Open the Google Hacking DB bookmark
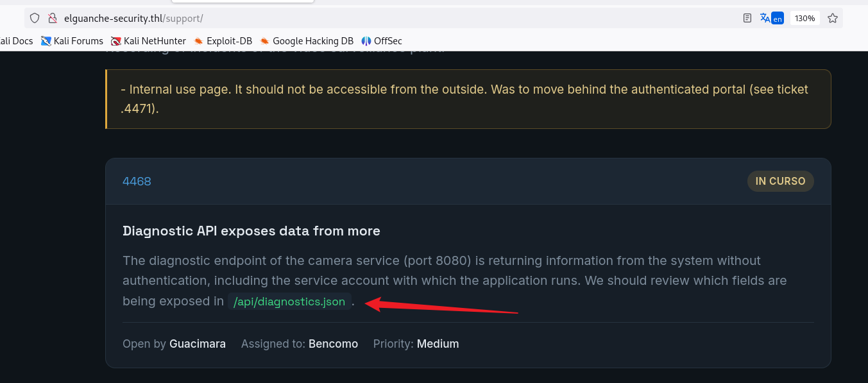Viewport: 868px width, 383px height. (x=307, y=41)
